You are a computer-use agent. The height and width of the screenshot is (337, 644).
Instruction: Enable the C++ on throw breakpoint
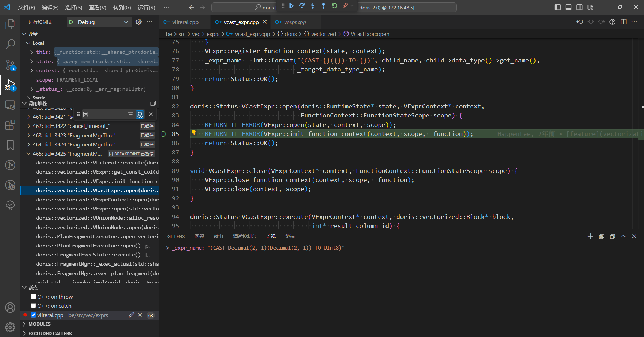33,297
